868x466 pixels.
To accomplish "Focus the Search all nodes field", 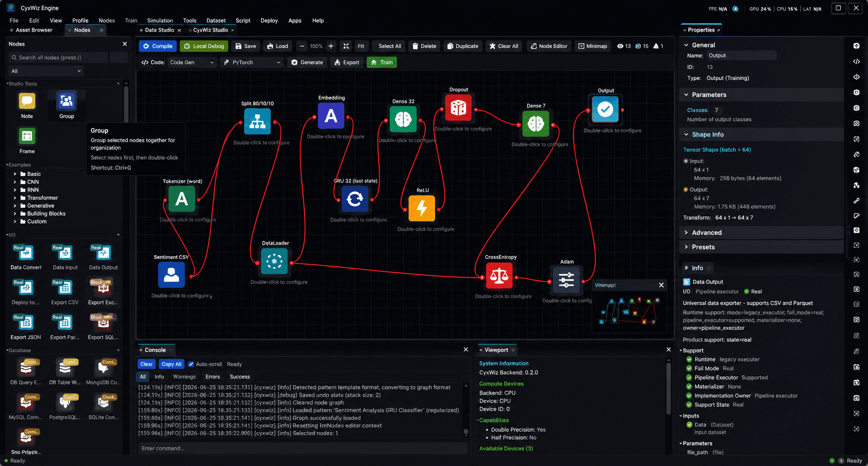I will (58, 57).
